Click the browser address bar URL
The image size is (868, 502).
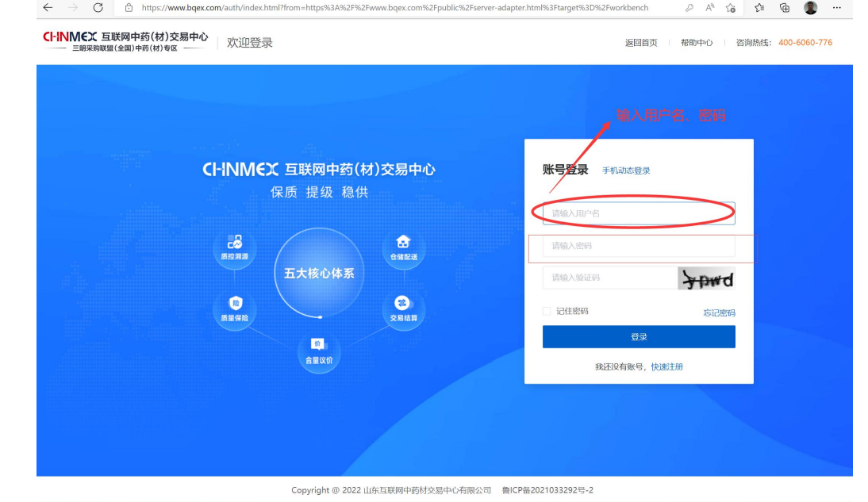coord(394,8)
